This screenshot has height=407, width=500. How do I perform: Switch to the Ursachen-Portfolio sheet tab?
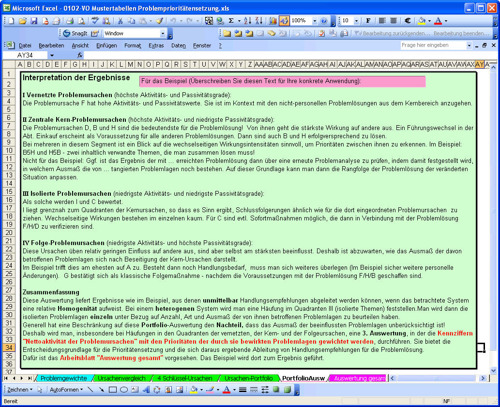[x=248, y=378]
